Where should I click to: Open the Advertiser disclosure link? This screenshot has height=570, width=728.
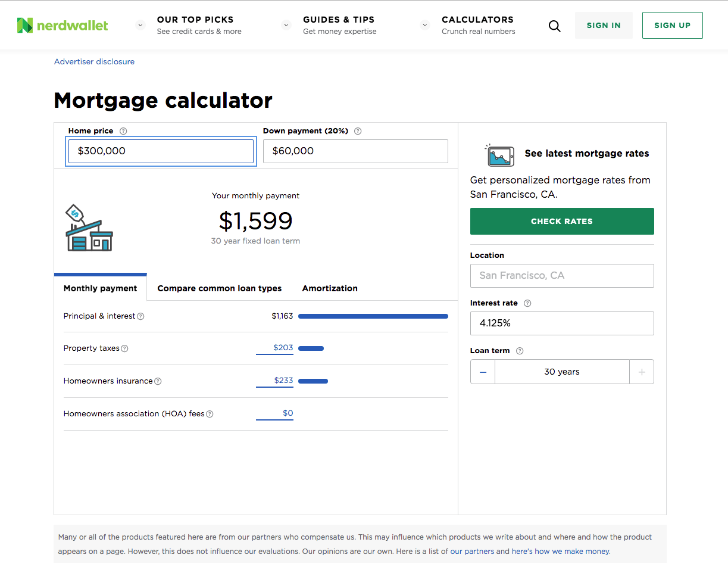point(94,61)
